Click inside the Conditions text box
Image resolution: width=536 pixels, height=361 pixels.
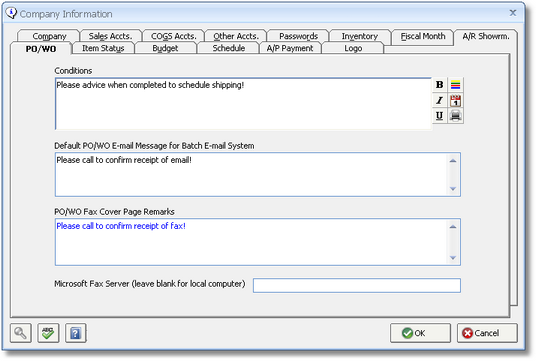(x=243, y=104)
